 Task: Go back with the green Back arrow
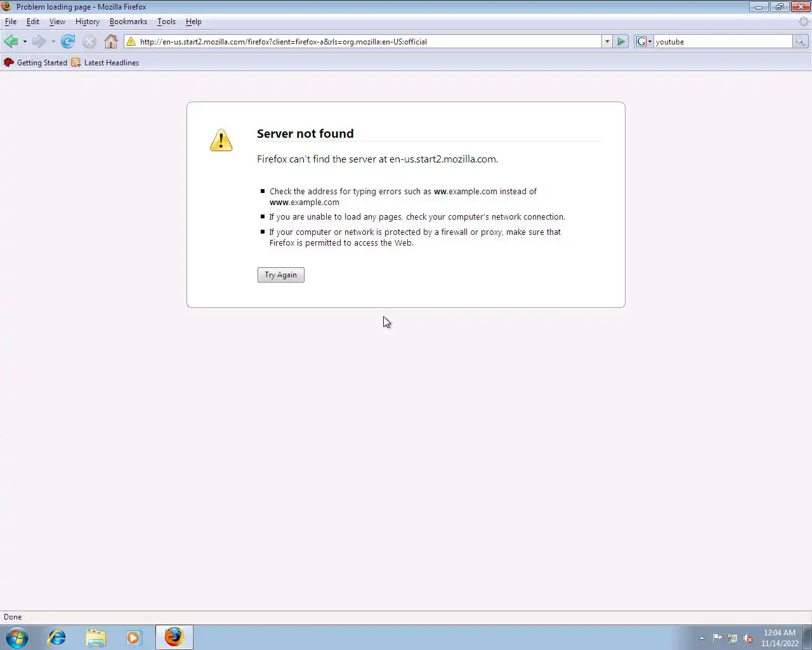(11, 42)
